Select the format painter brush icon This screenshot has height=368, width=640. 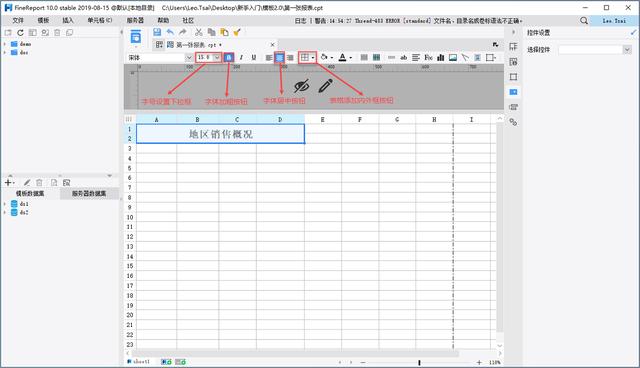click(x=237, y=32)
